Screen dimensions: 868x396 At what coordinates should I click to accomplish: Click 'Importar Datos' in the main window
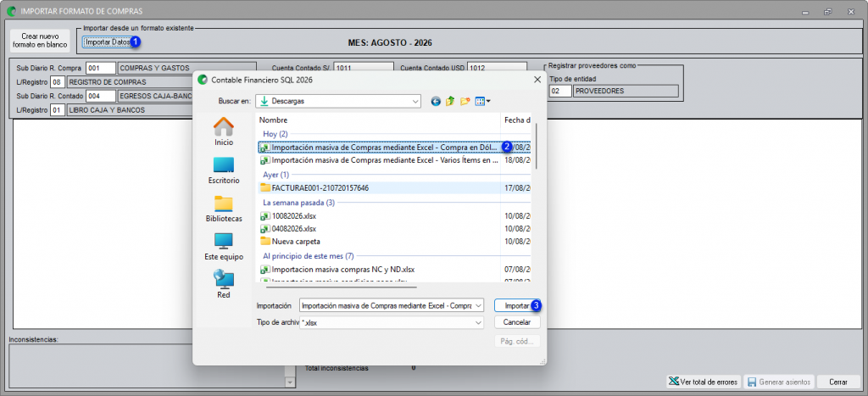click(108, 42)
